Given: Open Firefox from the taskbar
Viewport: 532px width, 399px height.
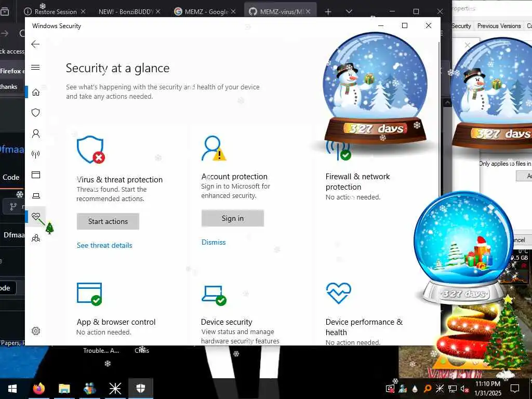Looking at the screenshot, I should [x=38, y=389].
